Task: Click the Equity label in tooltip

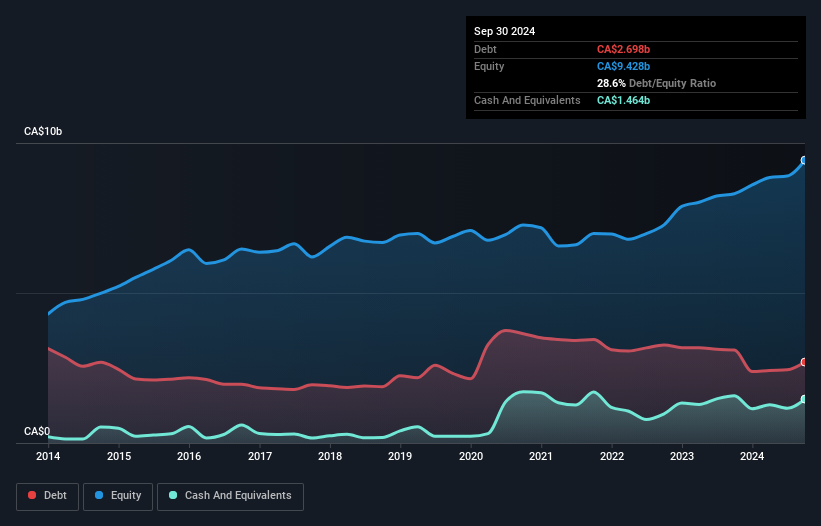Action: click(x=489, y=66)
